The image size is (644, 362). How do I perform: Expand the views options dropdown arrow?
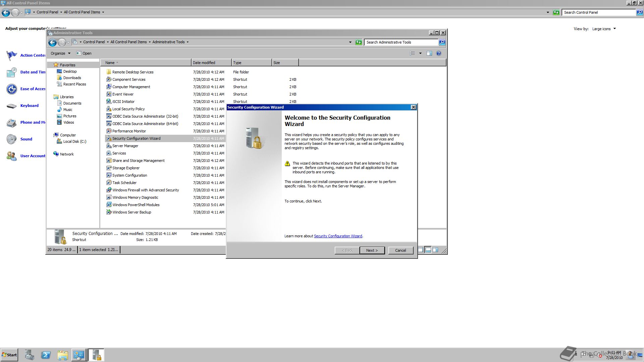420,53
